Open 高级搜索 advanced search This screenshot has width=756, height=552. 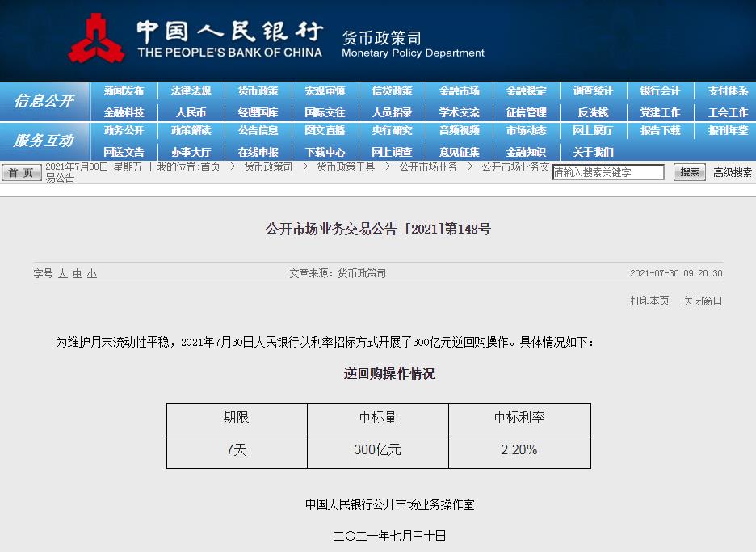732,172
